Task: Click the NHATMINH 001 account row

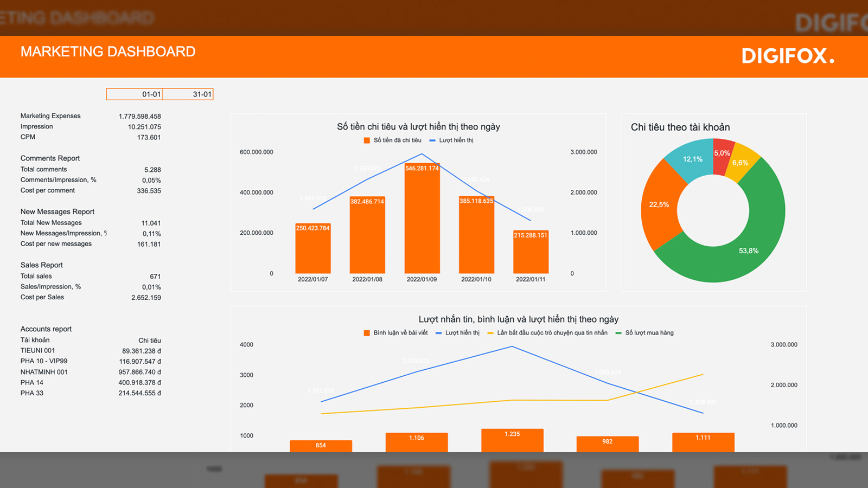Action: tap(44, 372)
